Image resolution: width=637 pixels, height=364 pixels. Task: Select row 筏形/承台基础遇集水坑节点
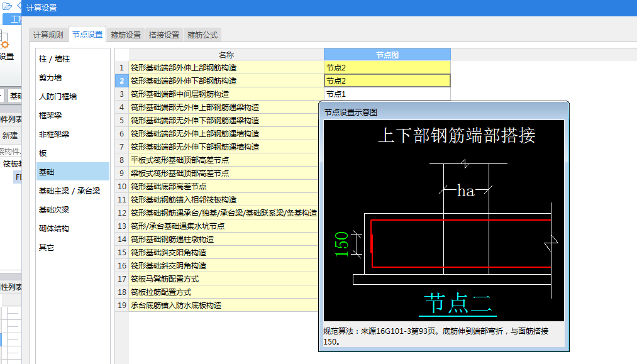coord(224,226)
